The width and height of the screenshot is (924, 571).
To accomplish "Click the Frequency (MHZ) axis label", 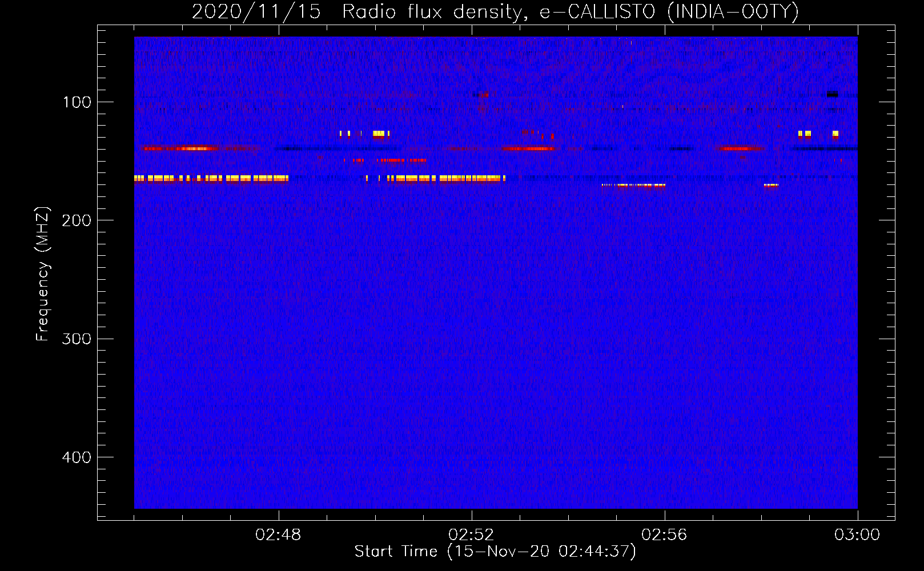I will [x=43, y=274].
